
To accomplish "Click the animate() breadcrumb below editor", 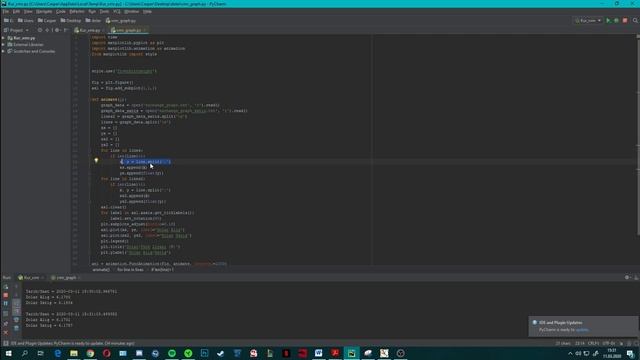I will click(101, 270).
